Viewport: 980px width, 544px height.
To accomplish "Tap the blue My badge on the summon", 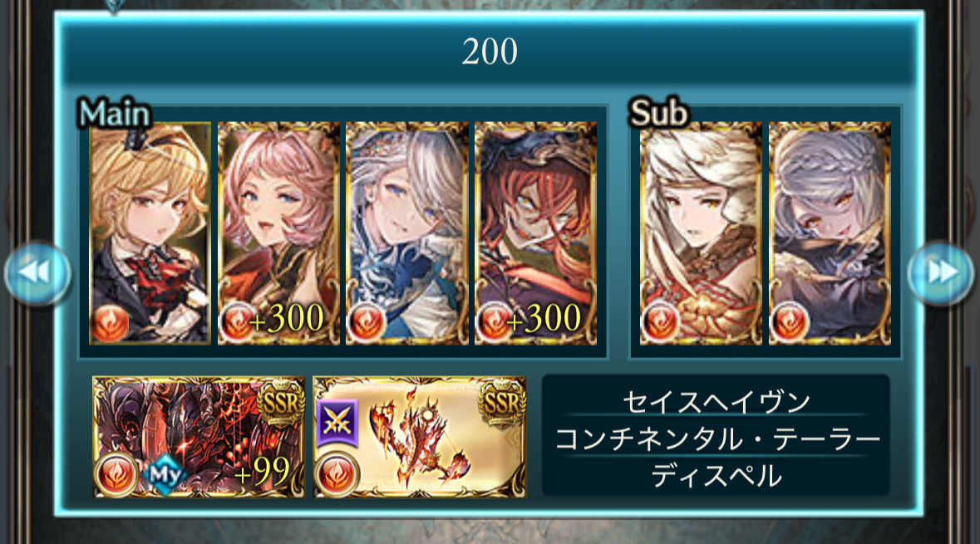I will point(165,475).
